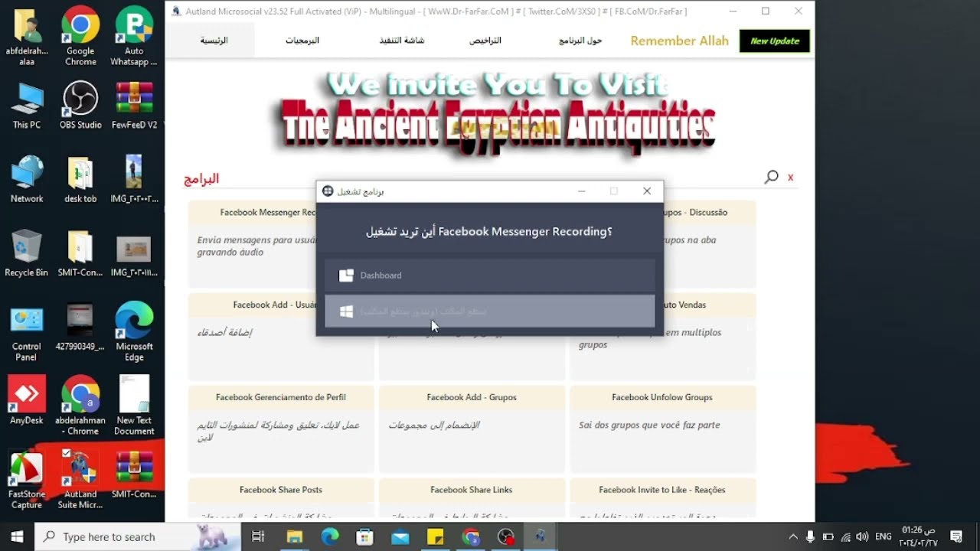Select the New Text Document file
Viewport: 980px width, 551px height.
[x=134, y=406]
